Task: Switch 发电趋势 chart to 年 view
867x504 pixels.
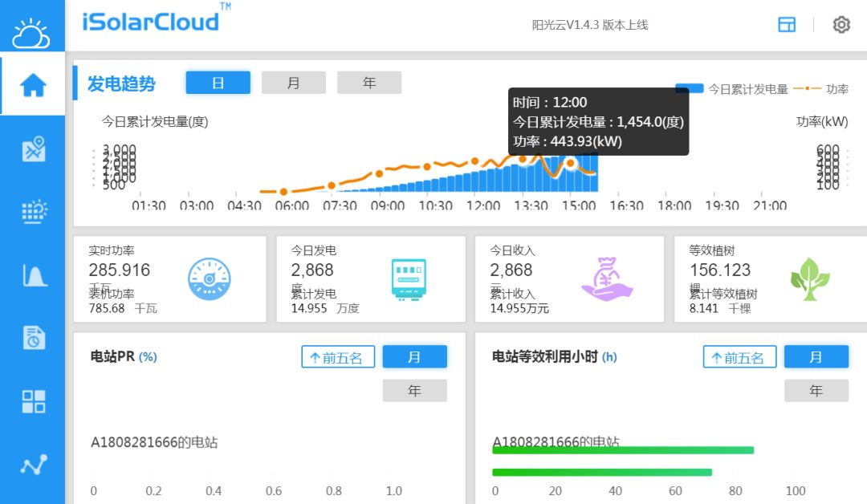Action: pos(369,83)
